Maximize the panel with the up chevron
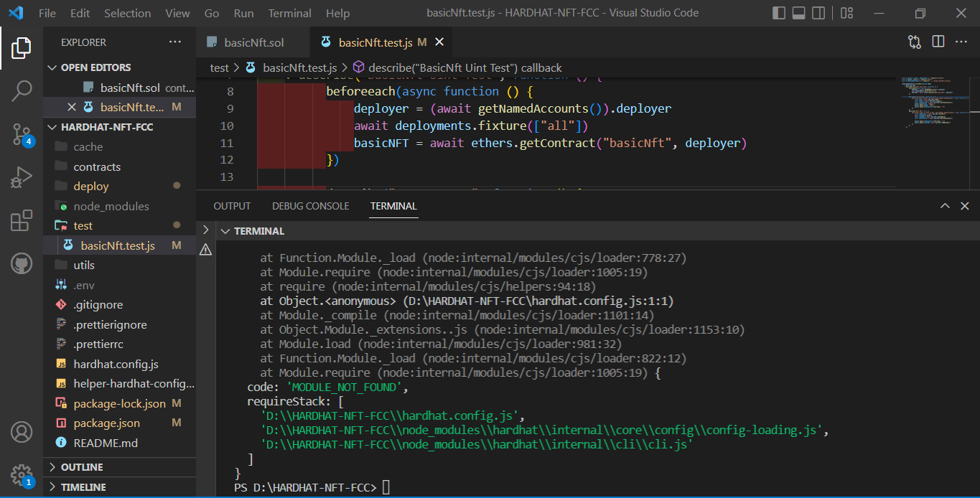The image size is (980, 498). coord(945,206)
